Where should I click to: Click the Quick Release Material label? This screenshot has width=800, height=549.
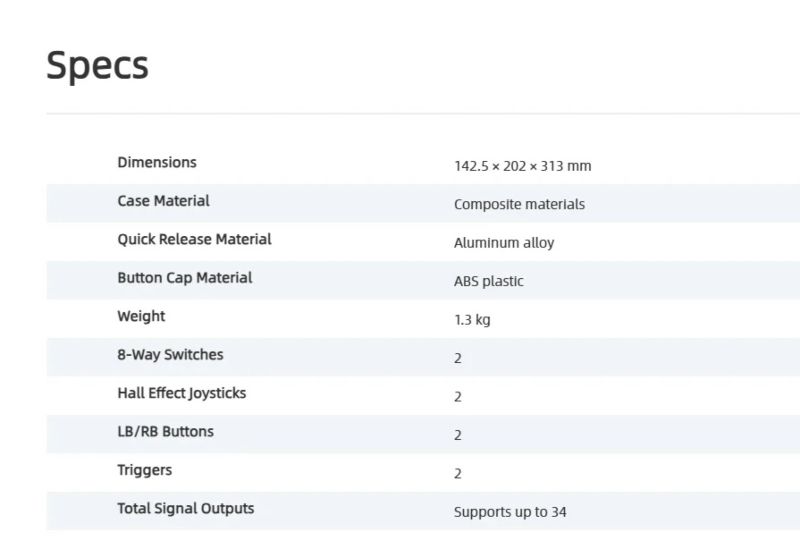point(194,239)
